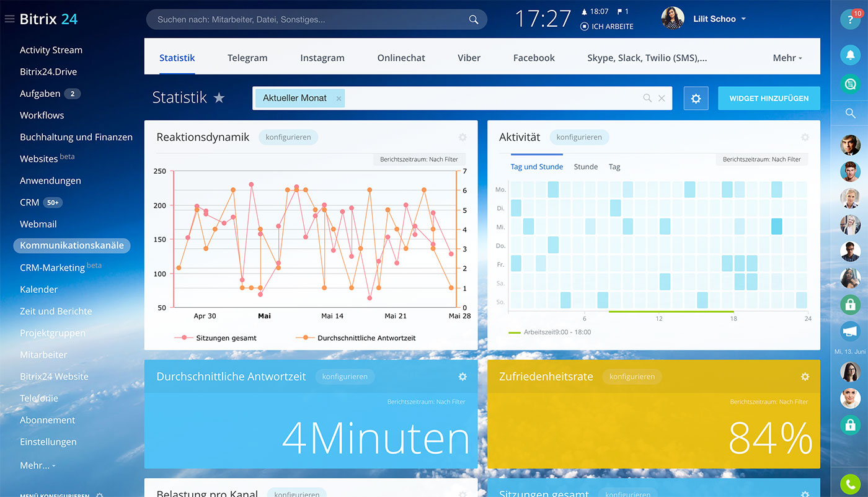Click the alarm bell time 18:07 indicator
868x497 pixels.
pyautogui.click(x=594, y=11)
